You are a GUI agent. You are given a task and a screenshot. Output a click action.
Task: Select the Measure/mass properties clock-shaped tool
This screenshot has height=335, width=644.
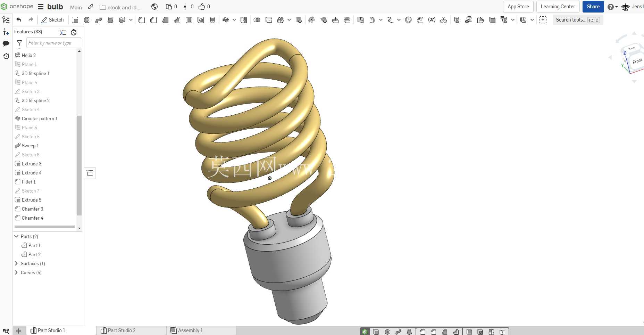pyautogui.click(x=408, y=20)
